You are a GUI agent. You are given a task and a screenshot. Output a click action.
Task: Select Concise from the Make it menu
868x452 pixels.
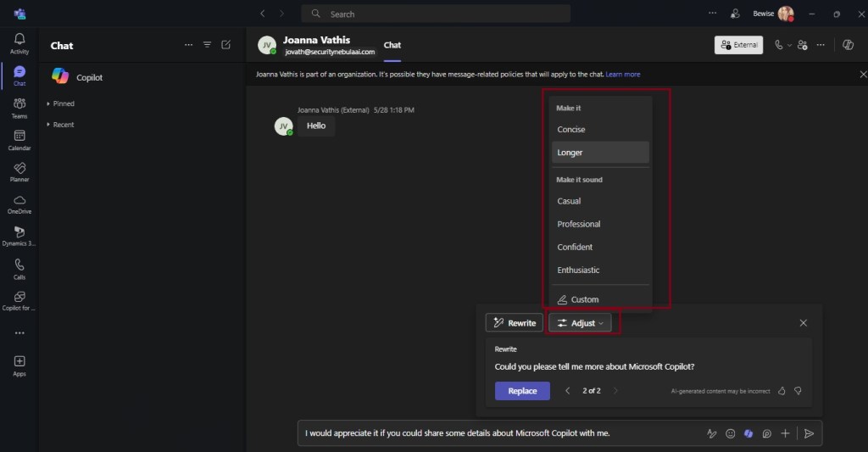571,130
